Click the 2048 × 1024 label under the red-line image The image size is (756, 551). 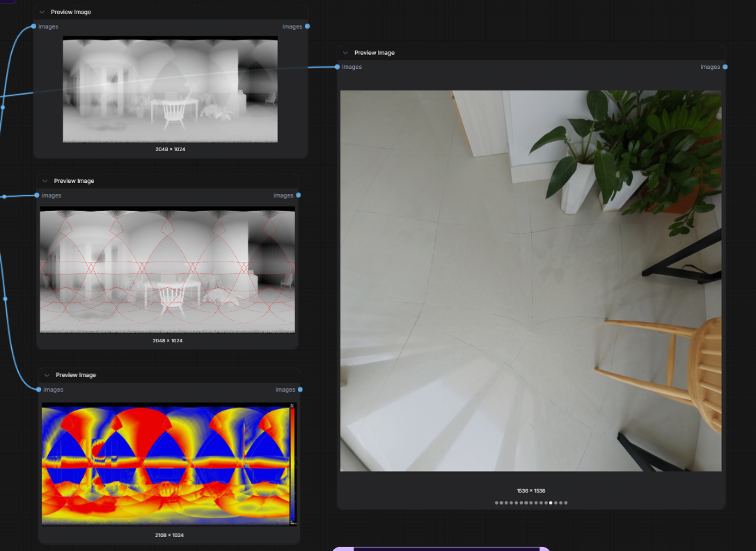click(x=167, y=340)
